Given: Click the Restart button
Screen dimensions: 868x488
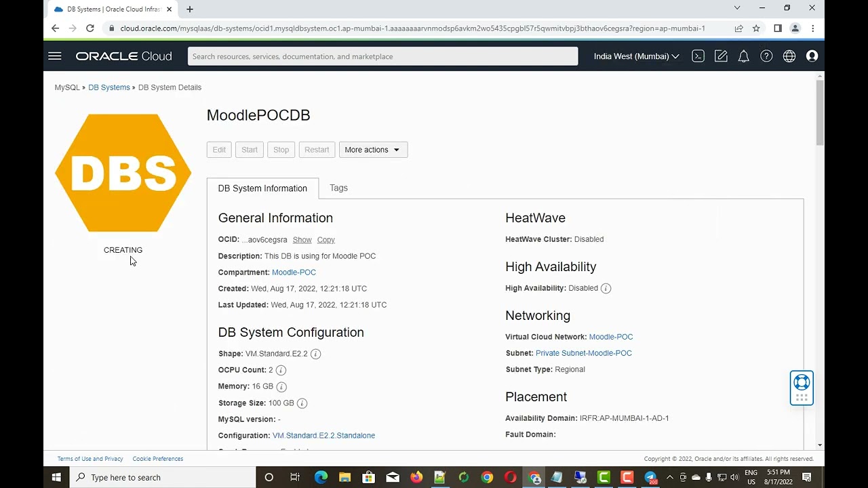Looking at the screenshot, I should coord(317,150).
